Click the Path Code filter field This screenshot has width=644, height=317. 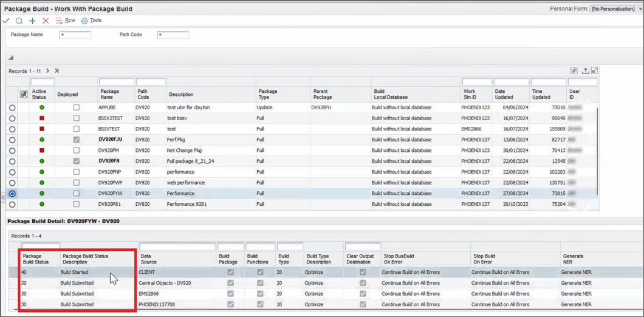(x=173, y=35)
